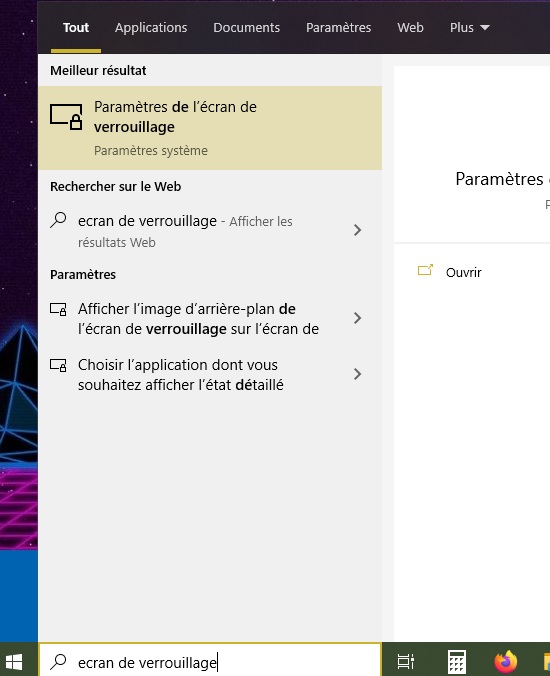Click the icon next to Afficher l'image d'arrière-plan

tap(58, 309)
